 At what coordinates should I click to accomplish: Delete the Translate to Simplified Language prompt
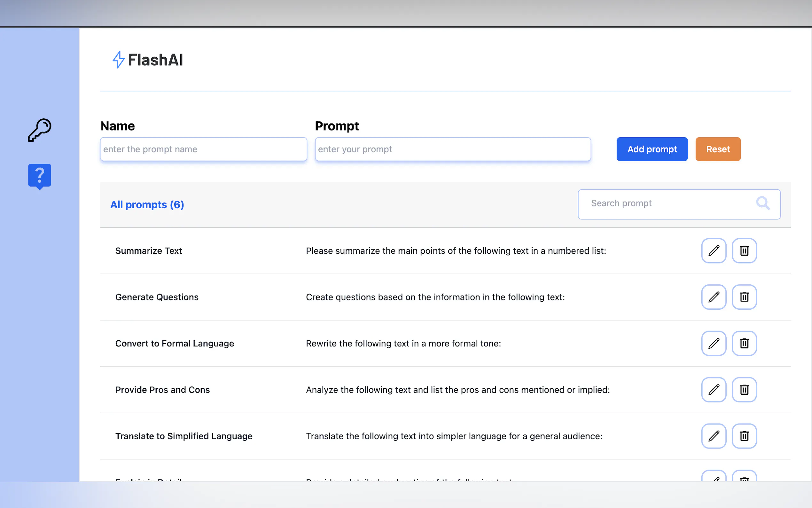click(x=744, y=436)
